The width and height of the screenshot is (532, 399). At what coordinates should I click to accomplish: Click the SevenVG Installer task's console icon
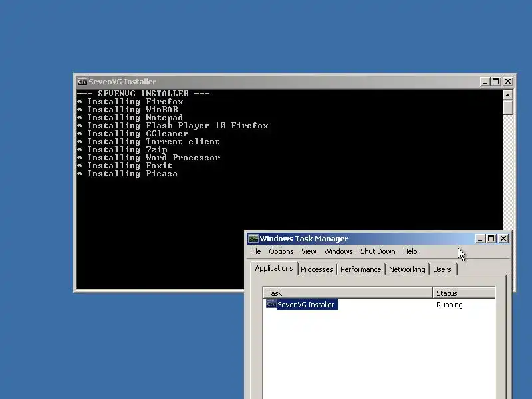click(271, 304)
